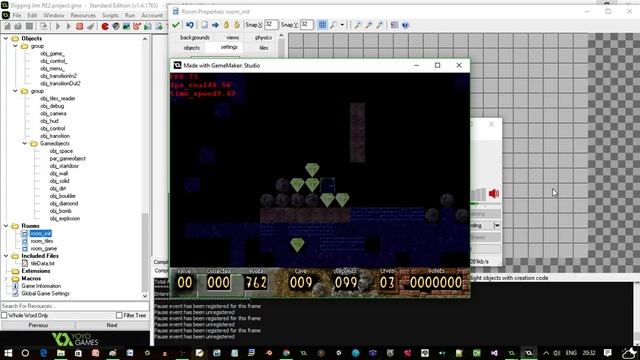Viewport: 640px width, 360px height.
Task: Open the Edit menu
Action: [x=32, y=15]
